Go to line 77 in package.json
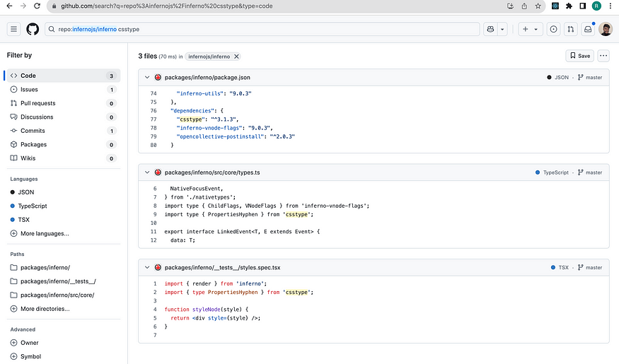Screen dimensions: 619x364 pos(154,119)
